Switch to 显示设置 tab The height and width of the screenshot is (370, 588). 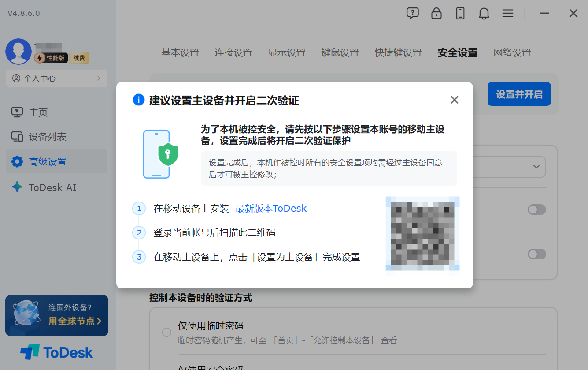point(287,52)
